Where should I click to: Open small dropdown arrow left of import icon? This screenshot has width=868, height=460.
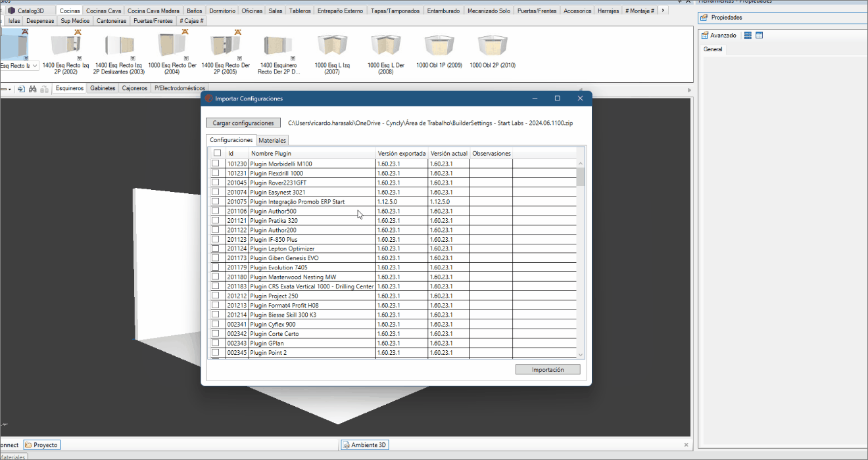(10, 89)
